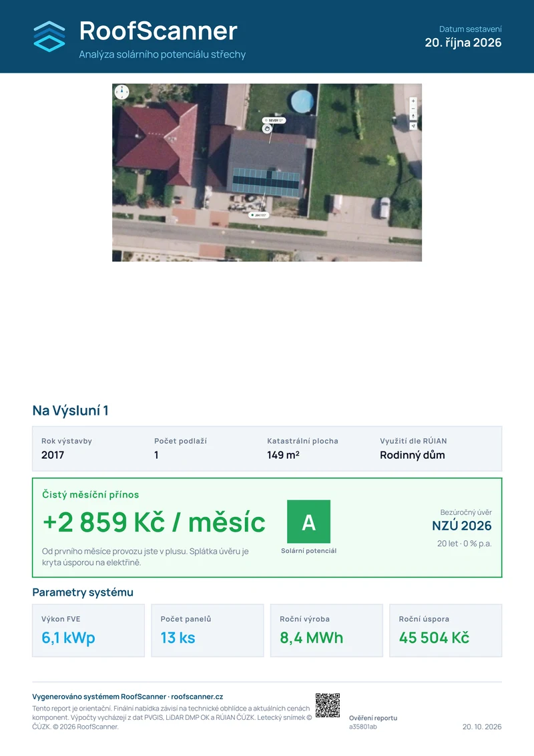This screenshot has width=534, height=756.
Task: Click the 'Počet podlaží' label
Action: tap(181, 441)
